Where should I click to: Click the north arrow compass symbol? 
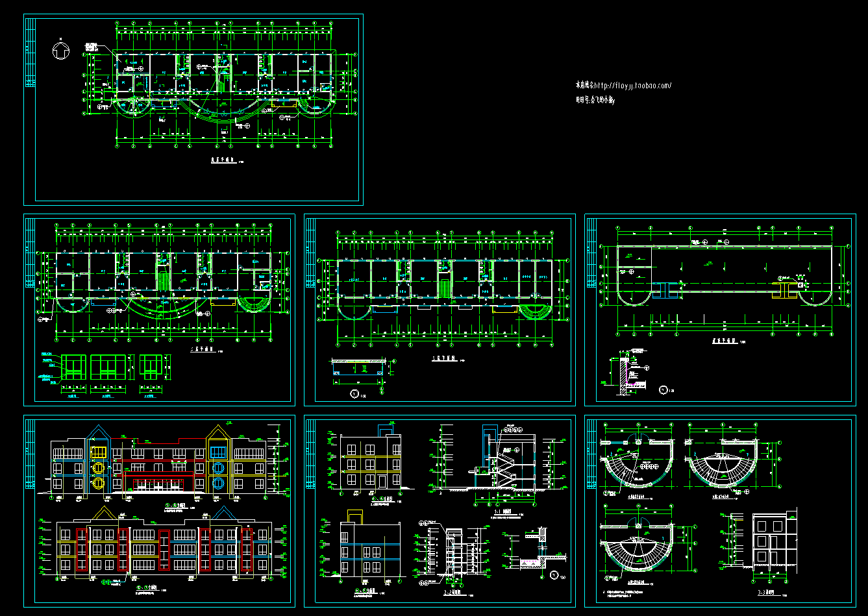click(x=60, y=49)
